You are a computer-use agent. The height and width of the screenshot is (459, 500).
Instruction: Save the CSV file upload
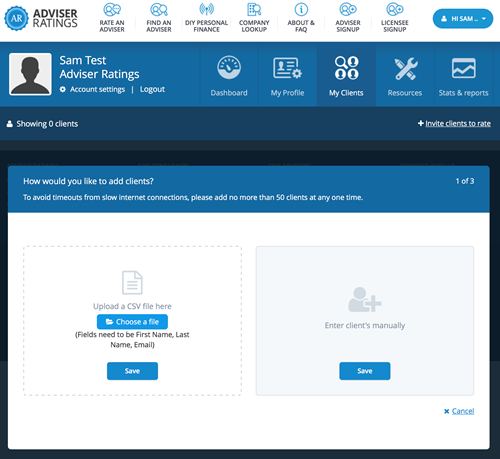[132, 371]
